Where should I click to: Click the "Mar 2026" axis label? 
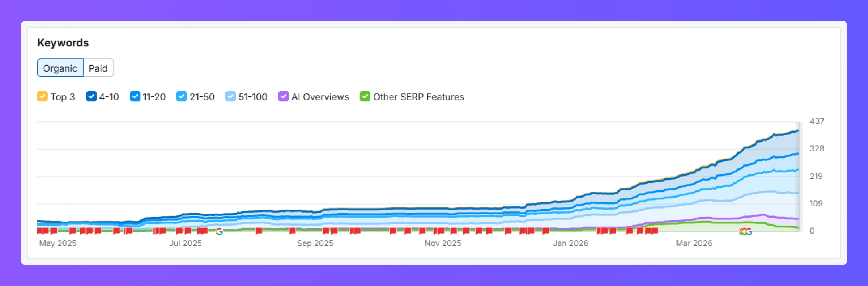point(694,243)
